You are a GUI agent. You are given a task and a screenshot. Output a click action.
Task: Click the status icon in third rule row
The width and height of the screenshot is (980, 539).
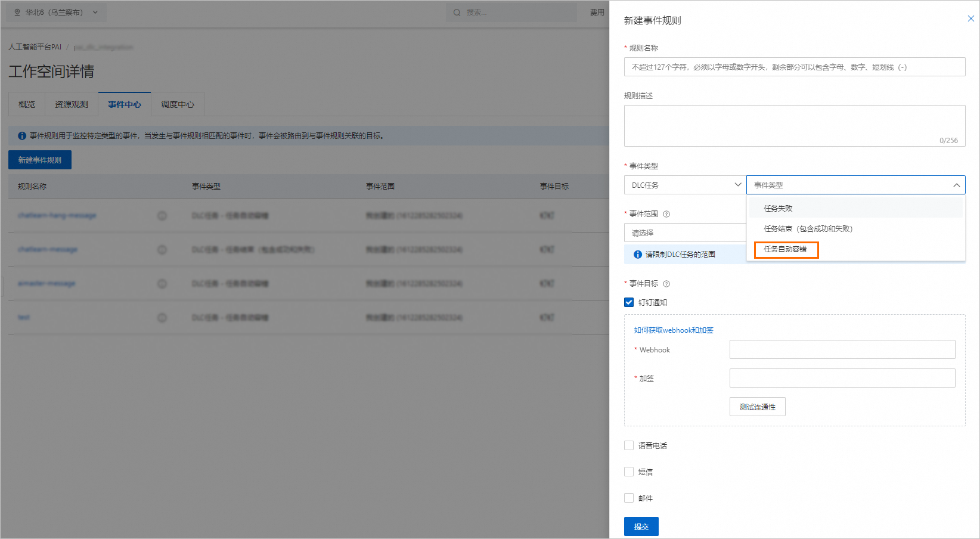tap(162, 283)
